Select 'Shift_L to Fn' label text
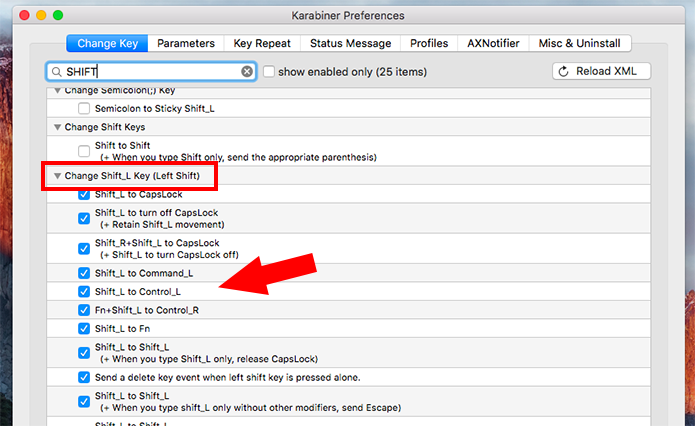This screenshot has height=426, width=695. tap(122, 328)
